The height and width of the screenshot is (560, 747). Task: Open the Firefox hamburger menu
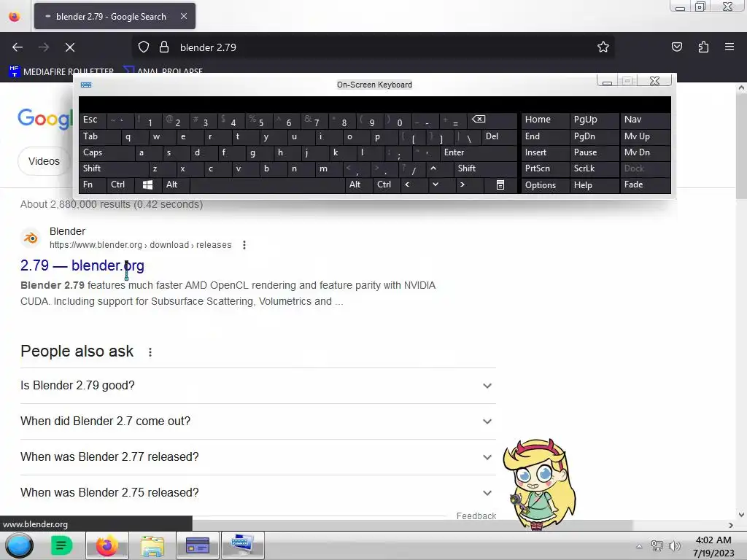click(x=729, y=47)
